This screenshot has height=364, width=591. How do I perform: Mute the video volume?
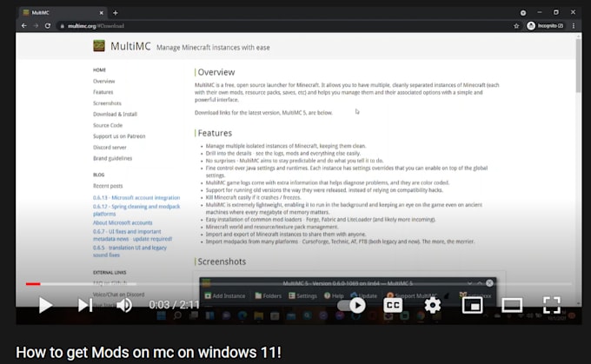[x=124, y=305]
